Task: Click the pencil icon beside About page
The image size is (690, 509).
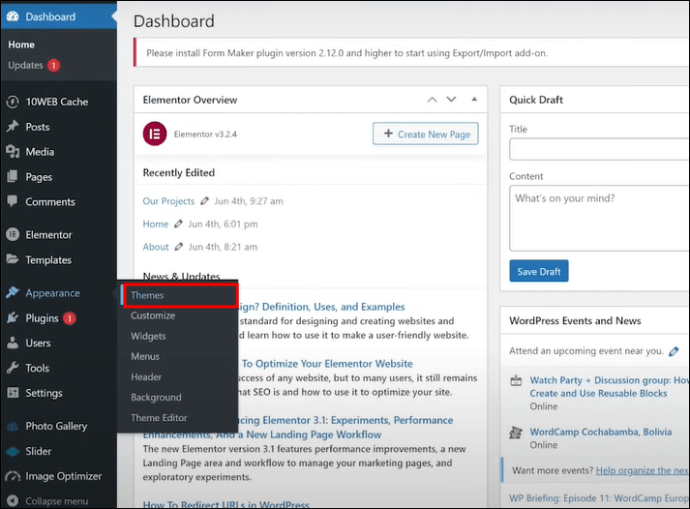Action: pos(179,247)
